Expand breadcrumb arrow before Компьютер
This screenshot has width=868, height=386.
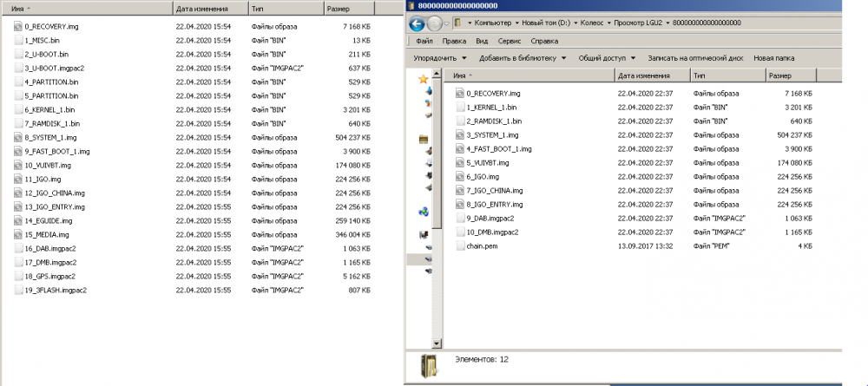click(x=470, y=23)
